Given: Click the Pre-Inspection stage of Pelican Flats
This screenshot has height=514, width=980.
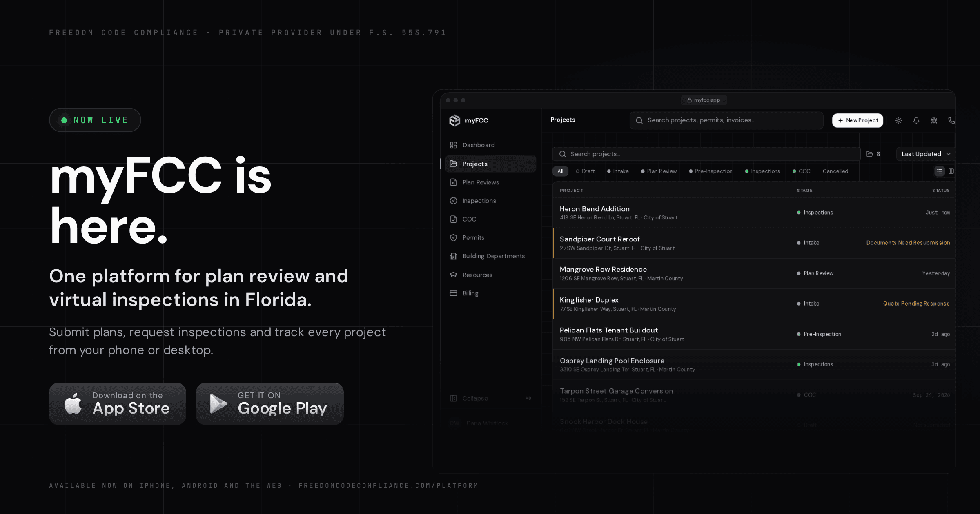Looking at the screenshot, I should [x=819, y=334].
